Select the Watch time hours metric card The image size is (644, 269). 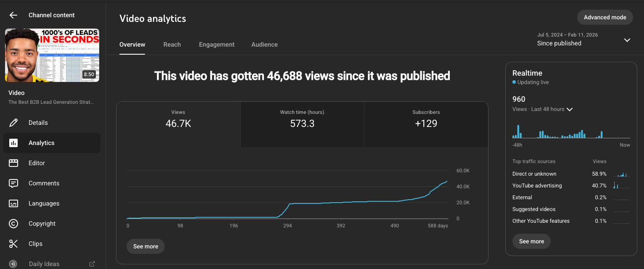coord(302,124)
